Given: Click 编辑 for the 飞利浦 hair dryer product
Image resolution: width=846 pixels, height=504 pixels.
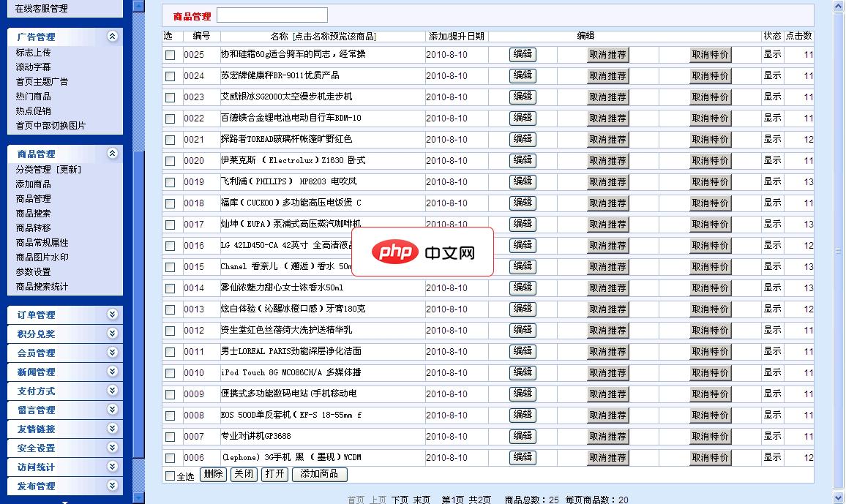Looking at the screenshot, I should pos(522,182).
